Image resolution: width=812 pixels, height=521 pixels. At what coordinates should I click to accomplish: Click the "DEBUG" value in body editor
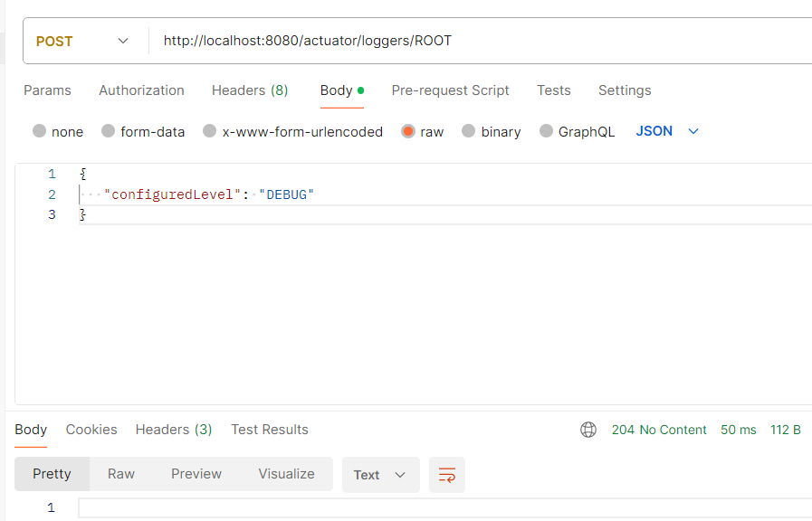[x=286, y=194]
